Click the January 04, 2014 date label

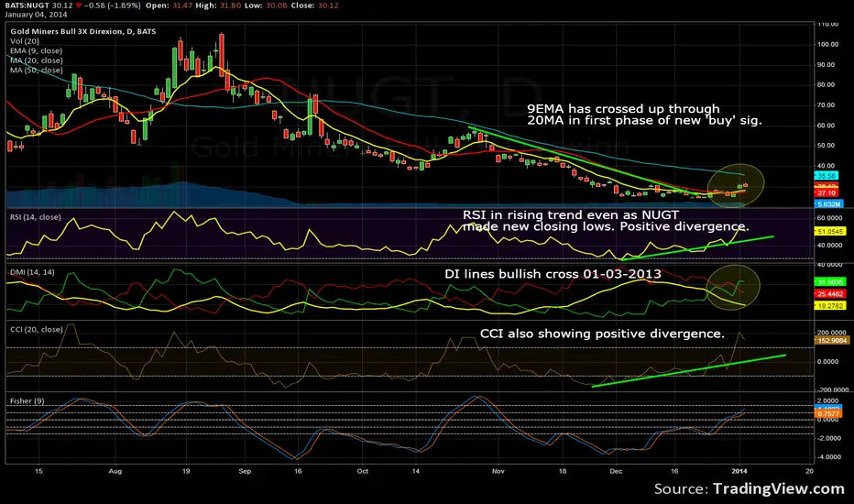(x=36, y=15)
